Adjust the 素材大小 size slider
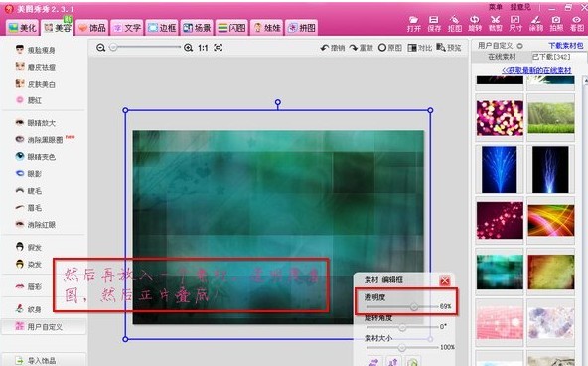The width and height of the screenshot is (588, 366). point(402,348)
